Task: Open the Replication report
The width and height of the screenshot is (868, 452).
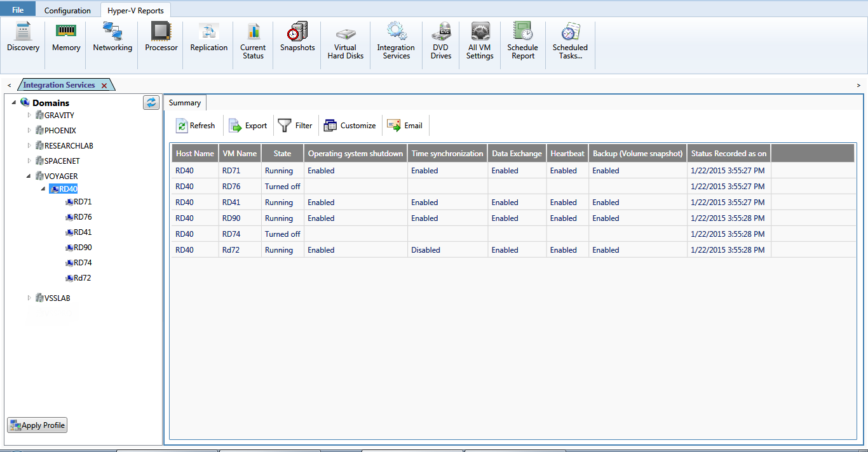Action: pyautogui.click(x=209, y=38)
